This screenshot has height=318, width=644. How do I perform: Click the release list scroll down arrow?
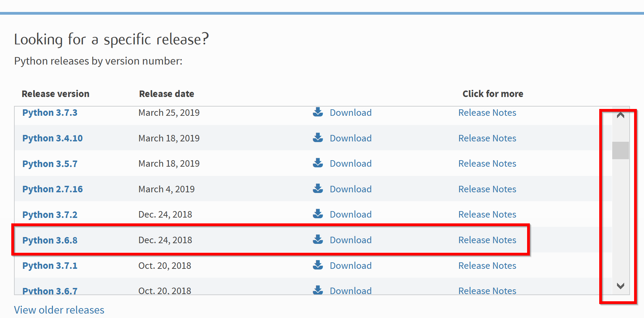[x=620, y=286]
